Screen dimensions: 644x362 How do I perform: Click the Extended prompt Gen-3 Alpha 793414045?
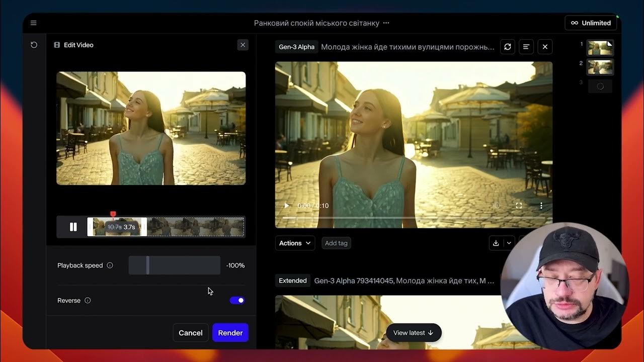404,281
